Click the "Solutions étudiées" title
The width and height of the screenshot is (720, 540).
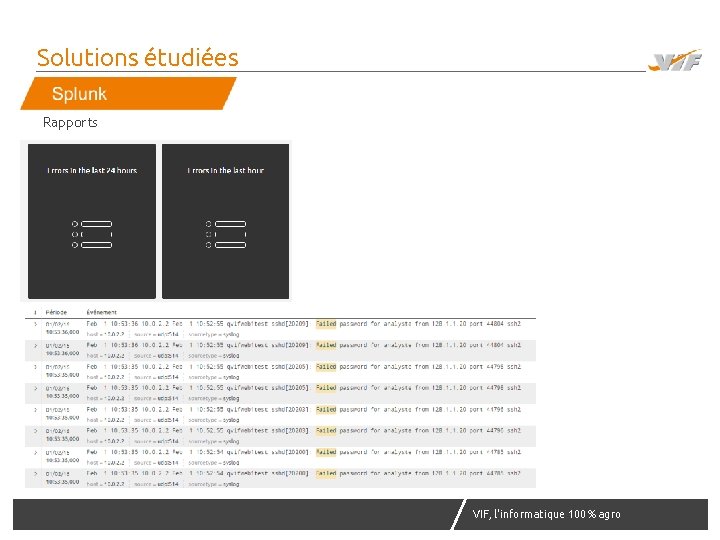137,57
